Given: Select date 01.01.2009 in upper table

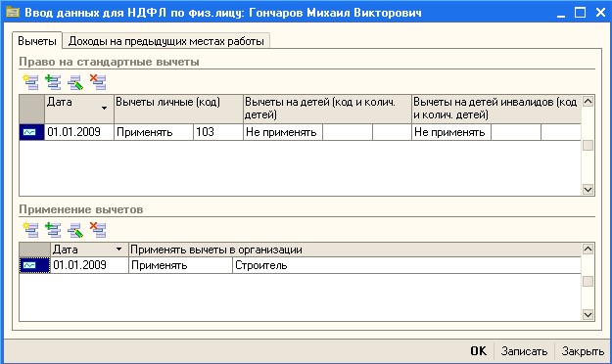Looking at the screenshot, I should (79, 132).
